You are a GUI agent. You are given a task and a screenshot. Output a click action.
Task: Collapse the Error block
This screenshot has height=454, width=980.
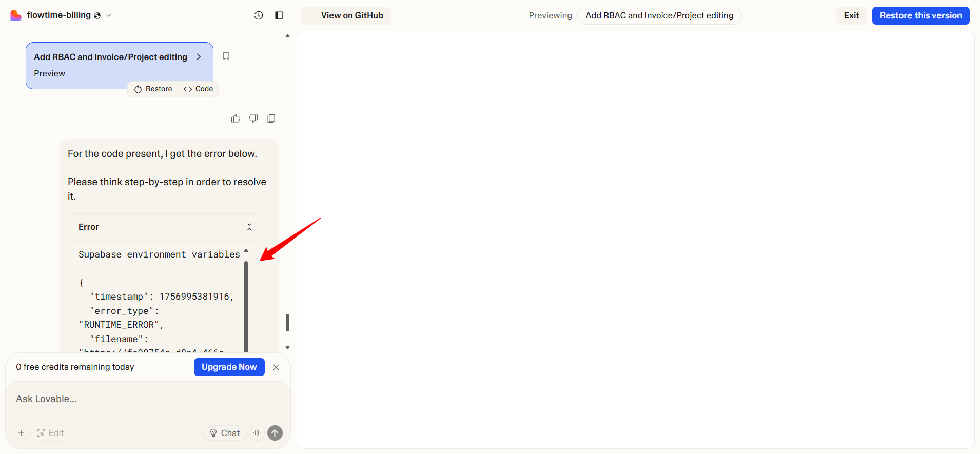point(249,227)
